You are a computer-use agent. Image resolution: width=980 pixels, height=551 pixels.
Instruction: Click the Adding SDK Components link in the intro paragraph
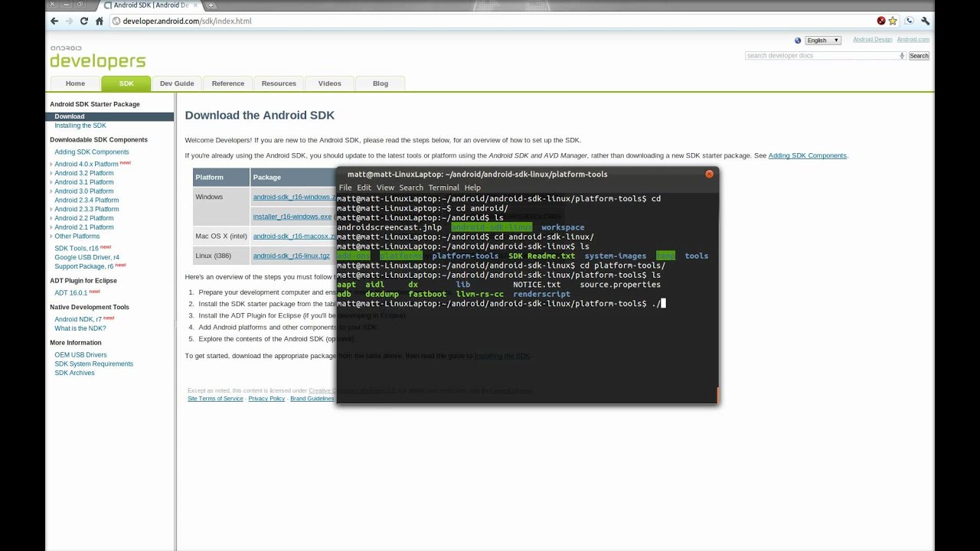pos(808,156)
